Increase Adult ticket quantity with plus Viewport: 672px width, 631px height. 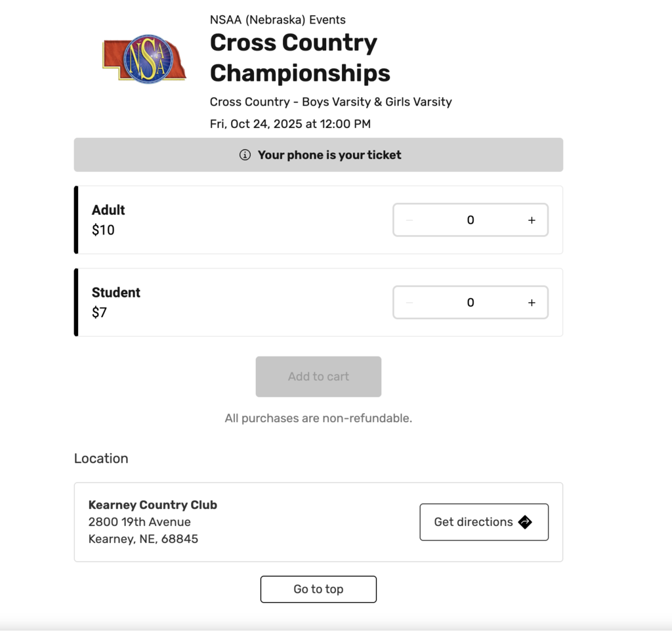tap(532, 220)
